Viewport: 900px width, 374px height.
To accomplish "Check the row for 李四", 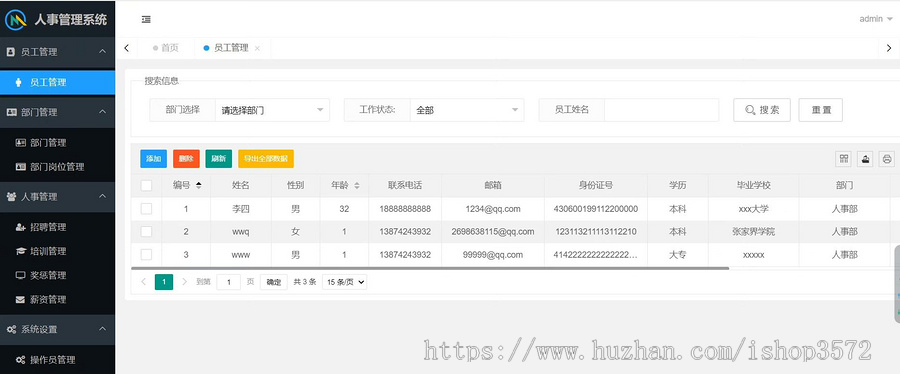I will 146,209.
